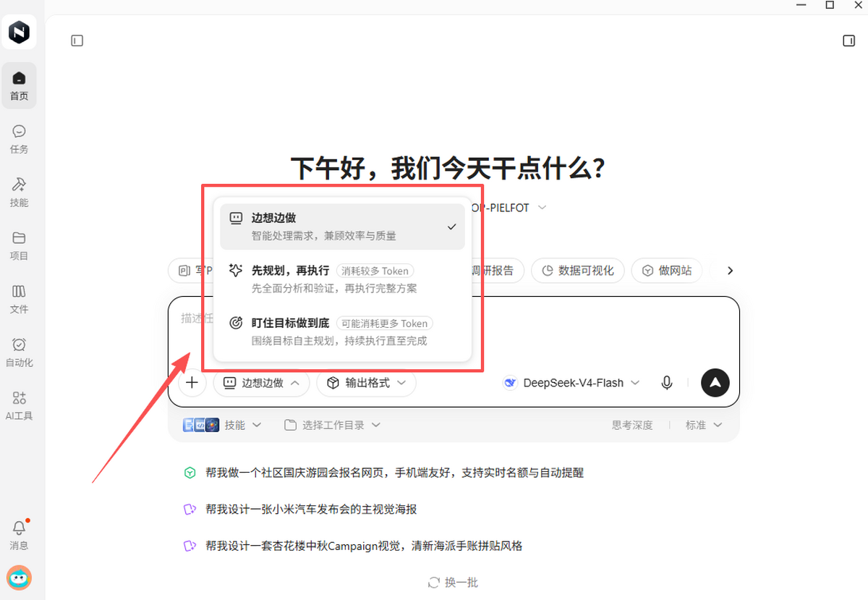
Task: Open the 标准 thinking depth dropdown
Action: [x=703, y=426]
